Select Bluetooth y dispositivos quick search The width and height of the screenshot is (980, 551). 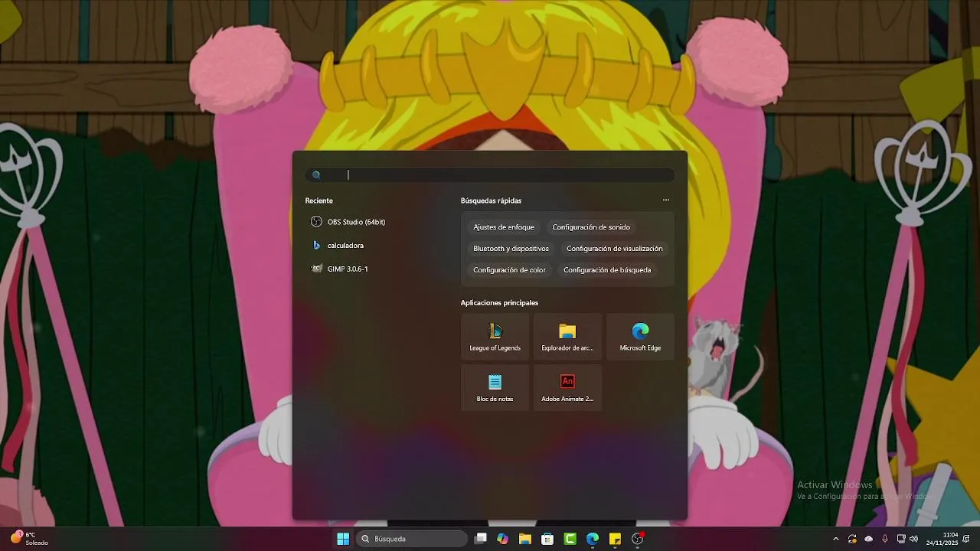click(x=511, y=249)
